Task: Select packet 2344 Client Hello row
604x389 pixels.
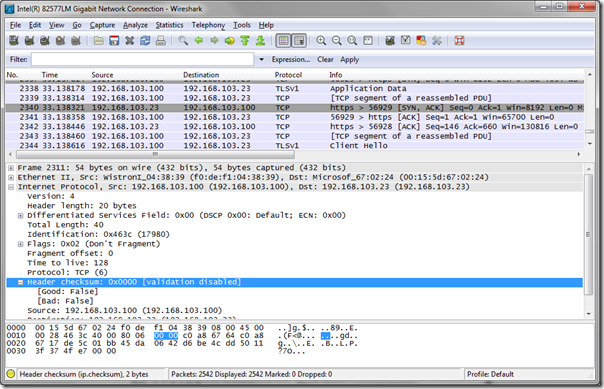Action: [x=295, y=146]
